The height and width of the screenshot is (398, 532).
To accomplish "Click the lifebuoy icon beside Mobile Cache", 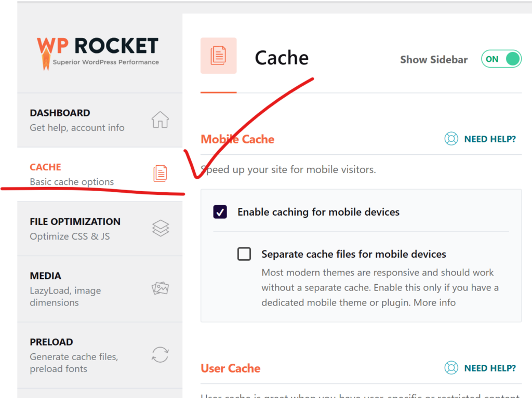I will tap(451, 139).
